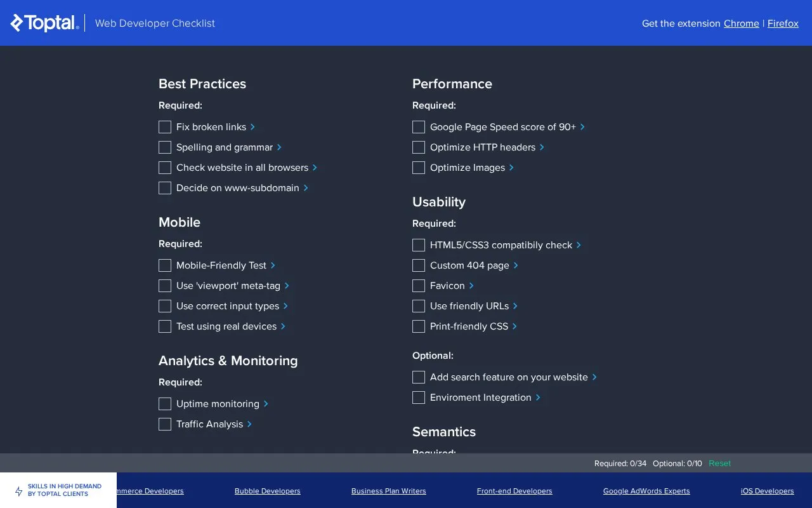
Task: Click the Analytics & Monitoring heading
Action: pyautogui.click(x=228, y=361)
